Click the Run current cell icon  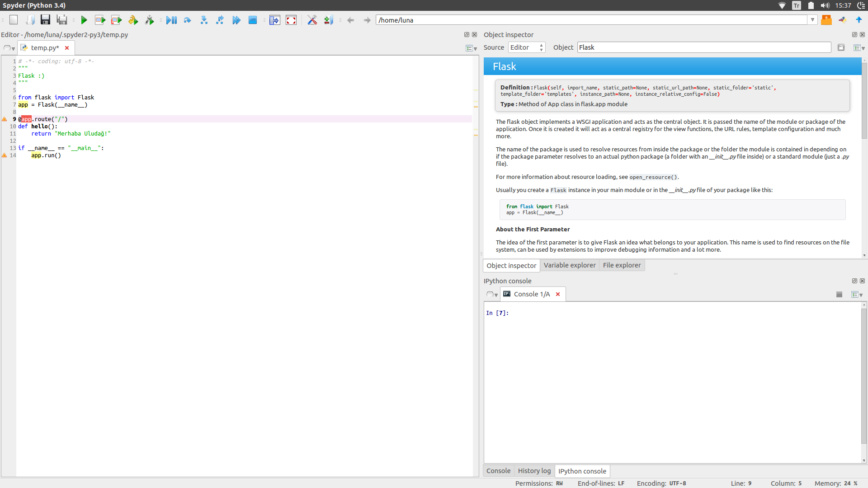[x=100, y=20]
